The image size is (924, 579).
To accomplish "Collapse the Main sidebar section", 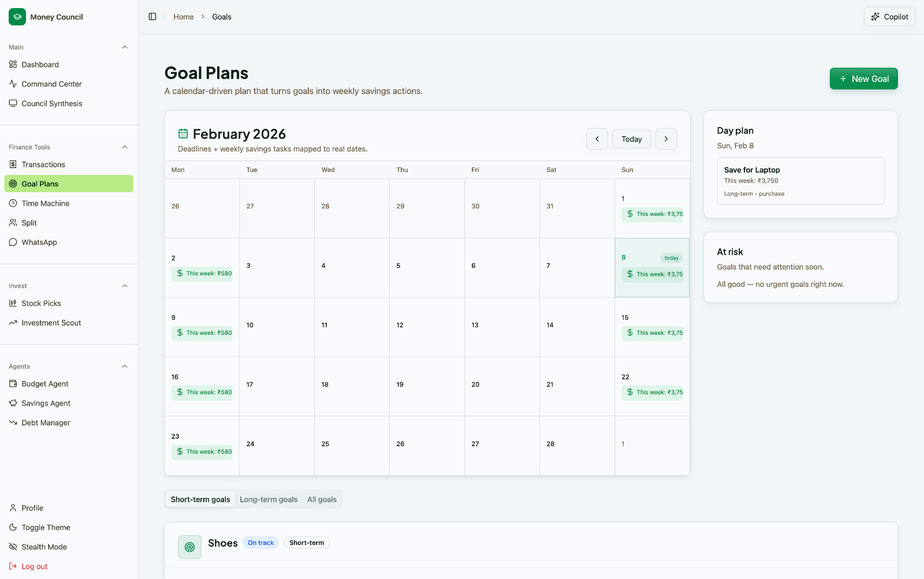I will [125, 47].
